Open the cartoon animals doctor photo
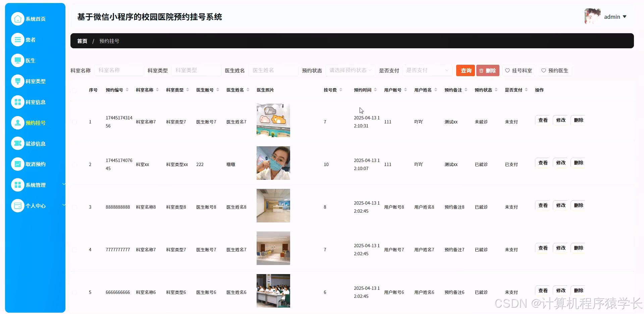The width and height of the screenshot is (644, 314). [x=273, y=120]
